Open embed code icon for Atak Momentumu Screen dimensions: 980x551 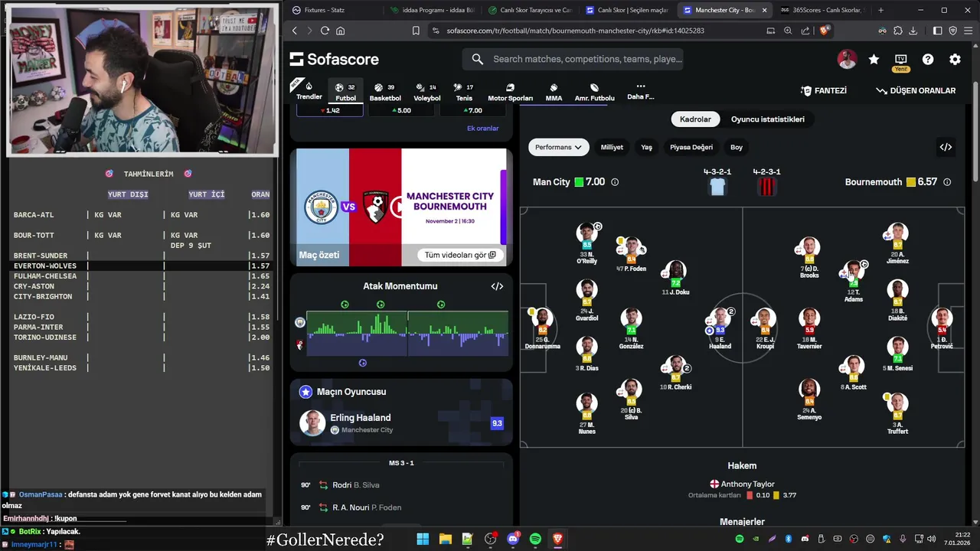pos(497,286)
